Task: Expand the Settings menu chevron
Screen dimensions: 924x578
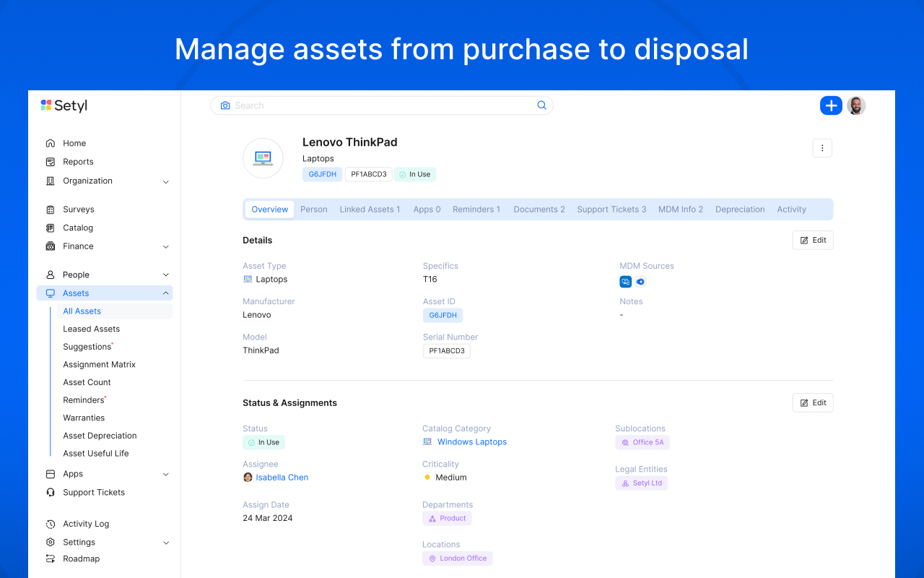Action: (x=166, y=543)
